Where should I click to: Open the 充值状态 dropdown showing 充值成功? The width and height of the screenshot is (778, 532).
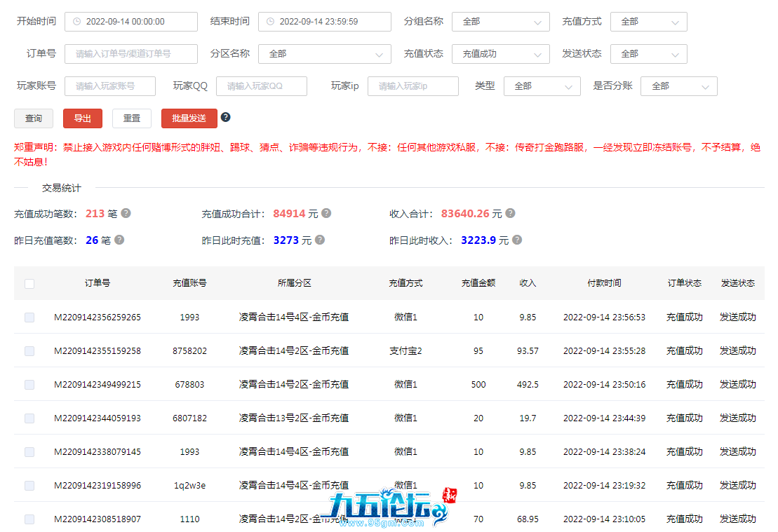pos(500,54)
